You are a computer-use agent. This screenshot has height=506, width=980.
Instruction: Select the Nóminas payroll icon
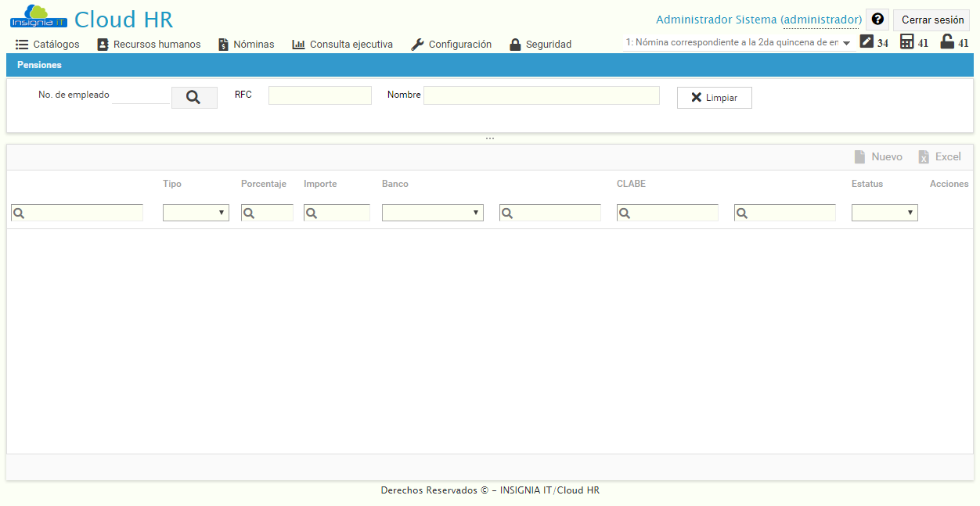[223, 44]
